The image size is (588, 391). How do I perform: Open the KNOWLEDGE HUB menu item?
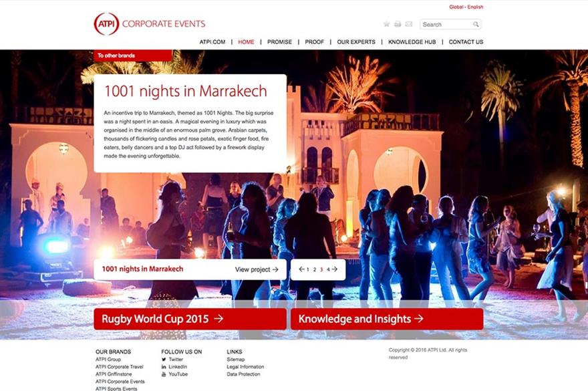point(412,42)
